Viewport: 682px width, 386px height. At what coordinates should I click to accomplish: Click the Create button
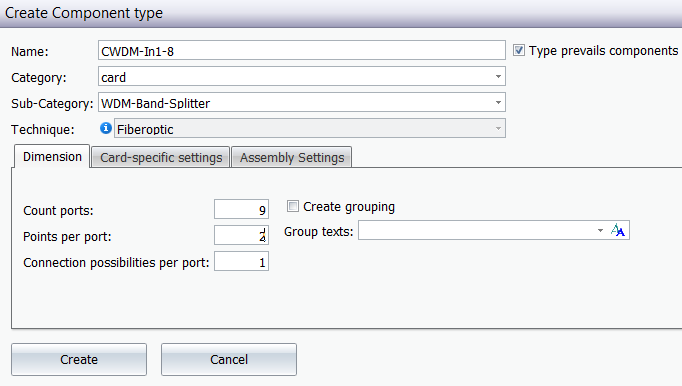[x=79, y=359]
